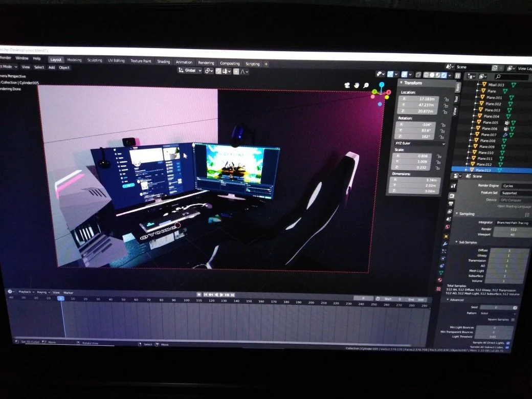Toggle the Rotation Z lock
The width and height of the screenshot is (532, 399).
441,137
